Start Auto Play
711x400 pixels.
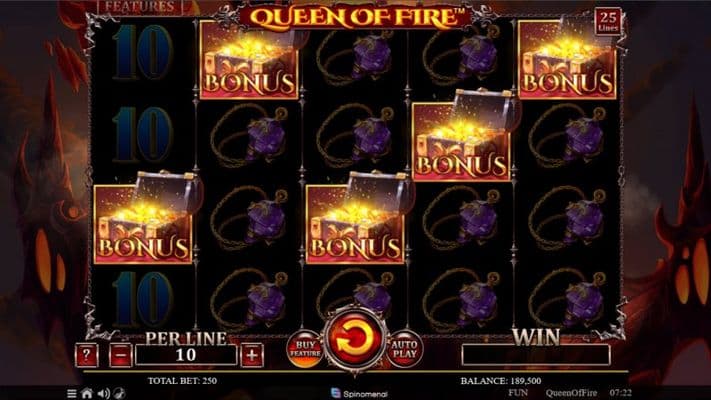(404, 349)
